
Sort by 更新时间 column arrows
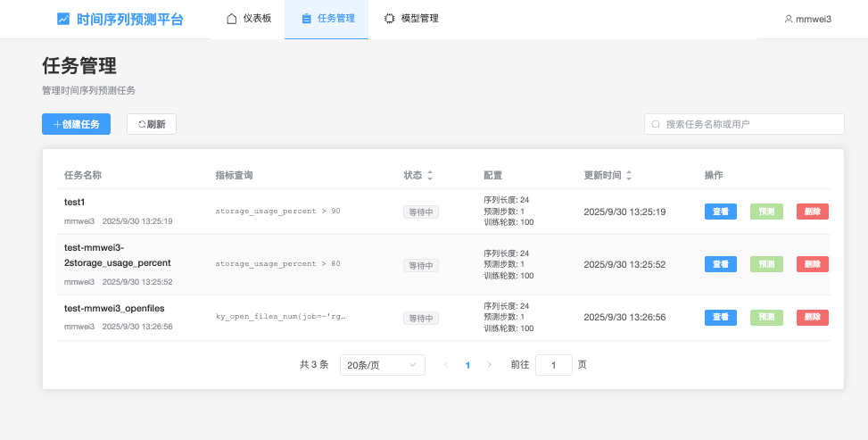[629, 175]
